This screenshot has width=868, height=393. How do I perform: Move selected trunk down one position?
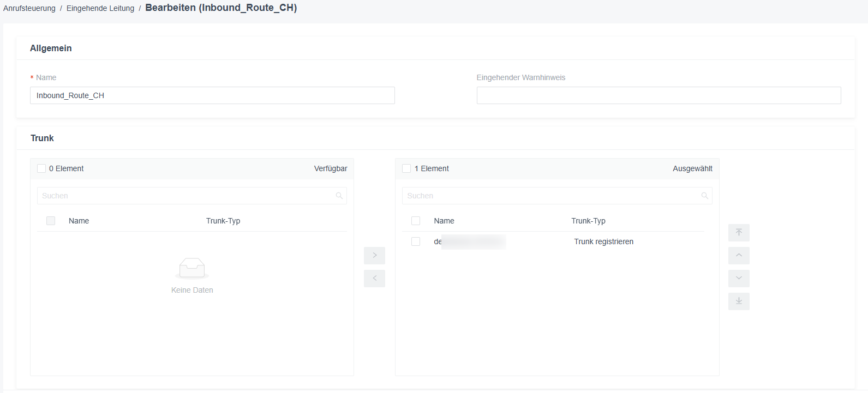(739, 279)
